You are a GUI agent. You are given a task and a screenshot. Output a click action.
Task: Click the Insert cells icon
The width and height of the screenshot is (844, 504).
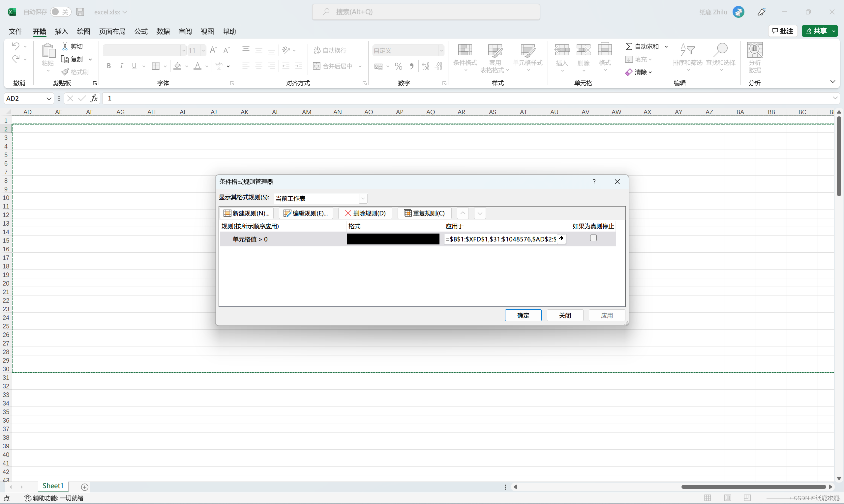(562, 50)
